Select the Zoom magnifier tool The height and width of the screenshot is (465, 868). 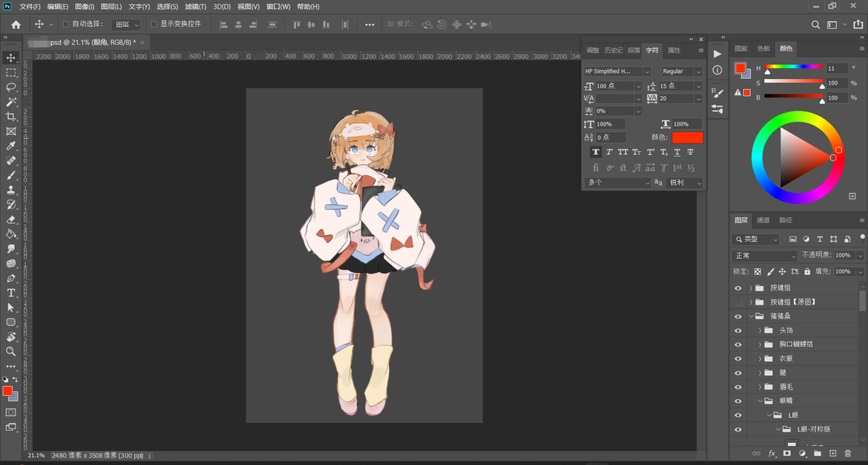(x=11, y=351)
